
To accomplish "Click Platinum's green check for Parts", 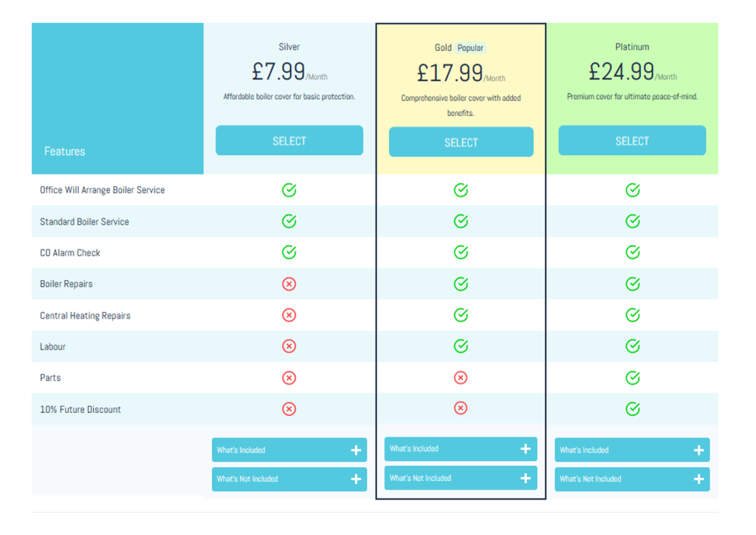I will [633, 378].
